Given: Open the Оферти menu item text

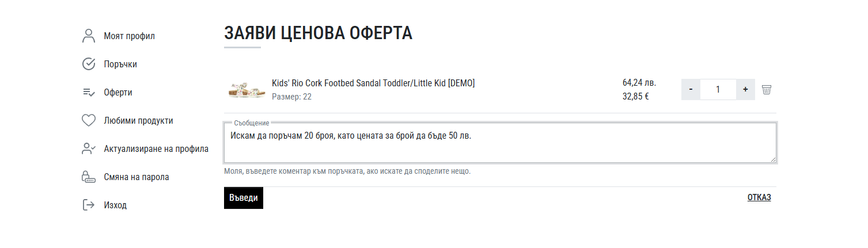Looking at the screenshot, I should pos(118,92).
